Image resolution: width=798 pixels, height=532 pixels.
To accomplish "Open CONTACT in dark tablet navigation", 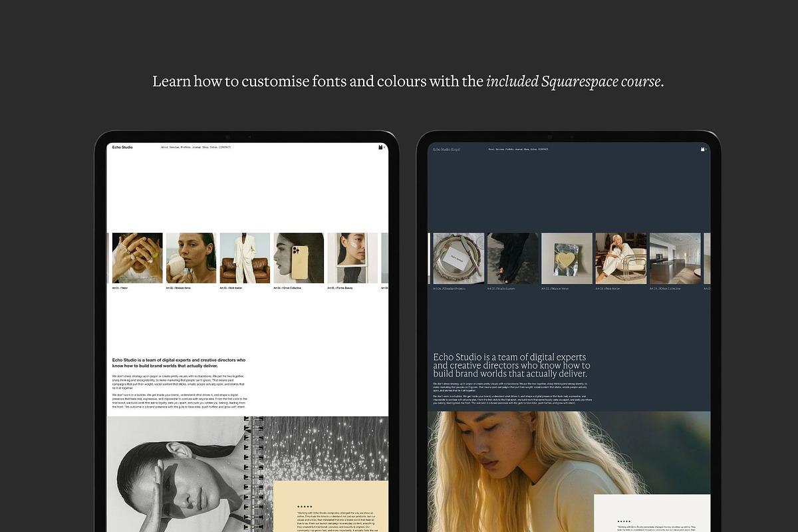I will [x=543, y=150].
